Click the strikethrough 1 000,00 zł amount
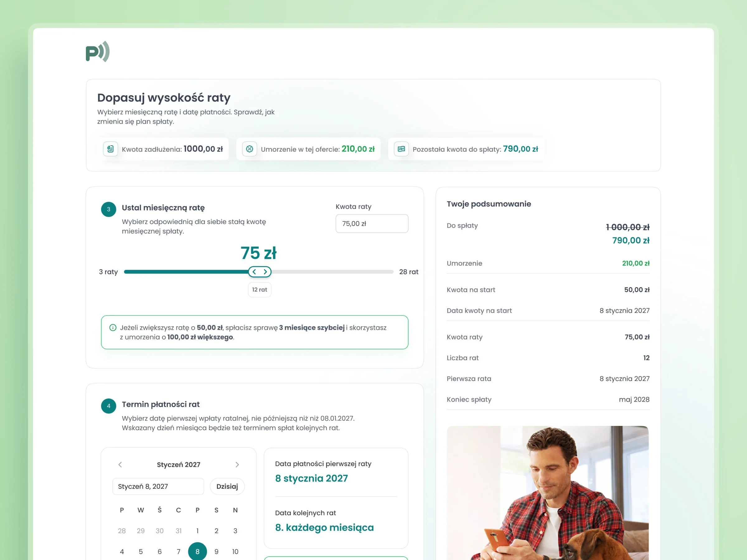The height and width of the screenshot is (560, 747). [x=628, y=227]
